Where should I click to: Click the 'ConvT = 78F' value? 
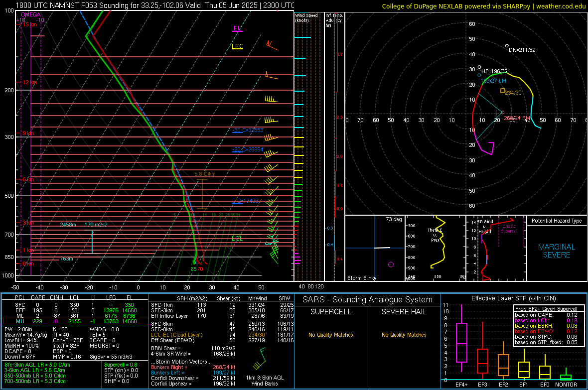click(68, 341)
